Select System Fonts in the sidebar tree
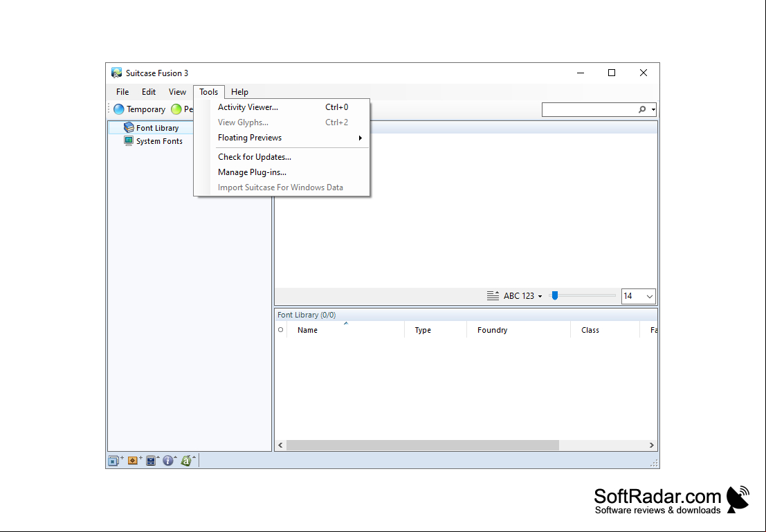766x532 pixels. tap(159, 141)
